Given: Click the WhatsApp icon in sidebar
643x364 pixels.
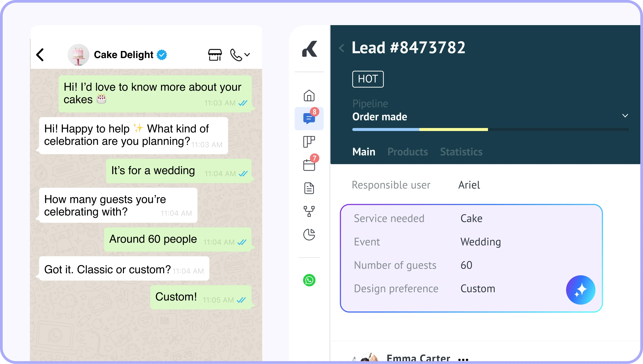Looking at the screenshot, I should tap(309, 280).
